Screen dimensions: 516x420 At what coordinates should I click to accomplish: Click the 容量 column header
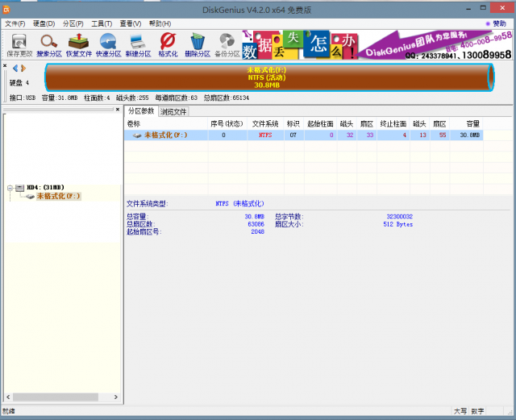(x=466, y=124)
